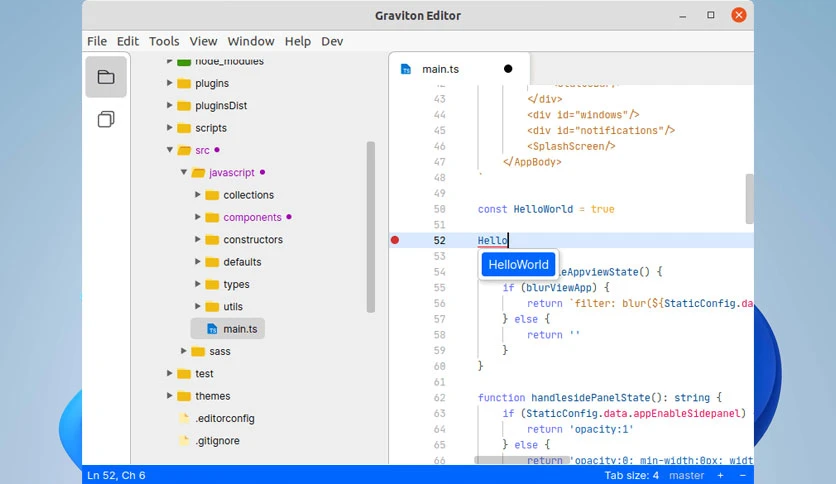Viewport: 836px width, 484px height.
Task: Open the Window menu
Action: tap(251, 41)
